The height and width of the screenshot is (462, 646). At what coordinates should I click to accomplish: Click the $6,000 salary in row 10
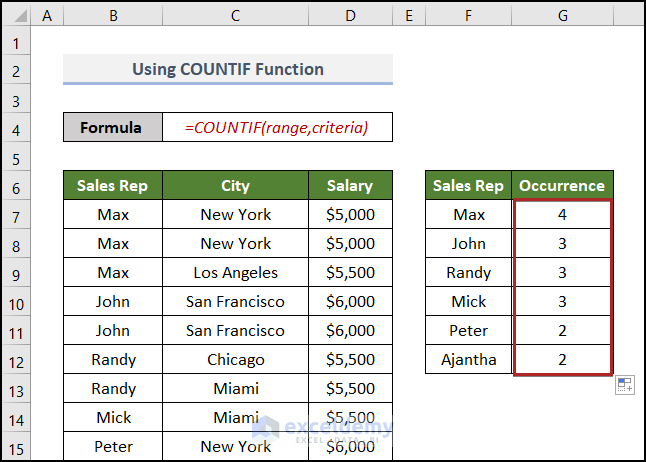click(x=350, y=301)
